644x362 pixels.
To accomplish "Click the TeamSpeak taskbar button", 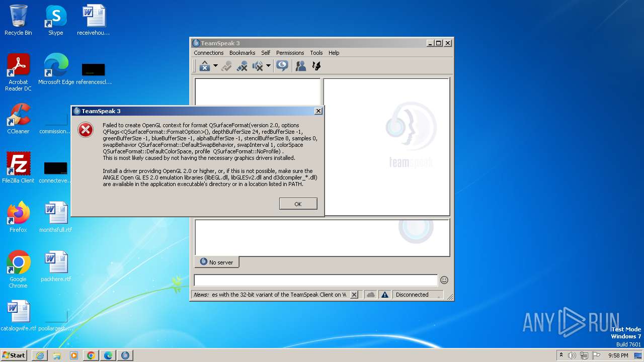I will click(x=125, y=355).
